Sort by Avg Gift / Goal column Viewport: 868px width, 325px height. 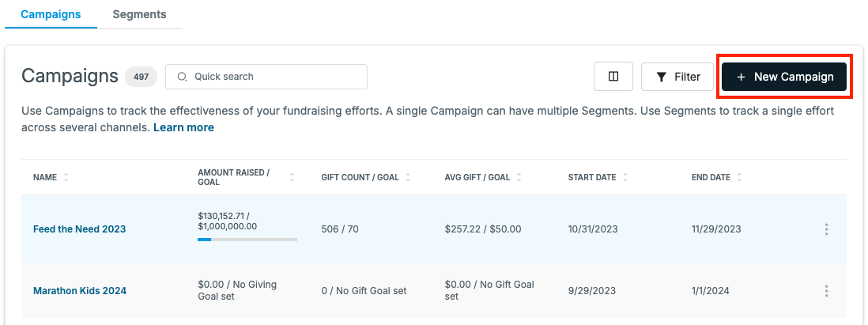pos(519,177)
